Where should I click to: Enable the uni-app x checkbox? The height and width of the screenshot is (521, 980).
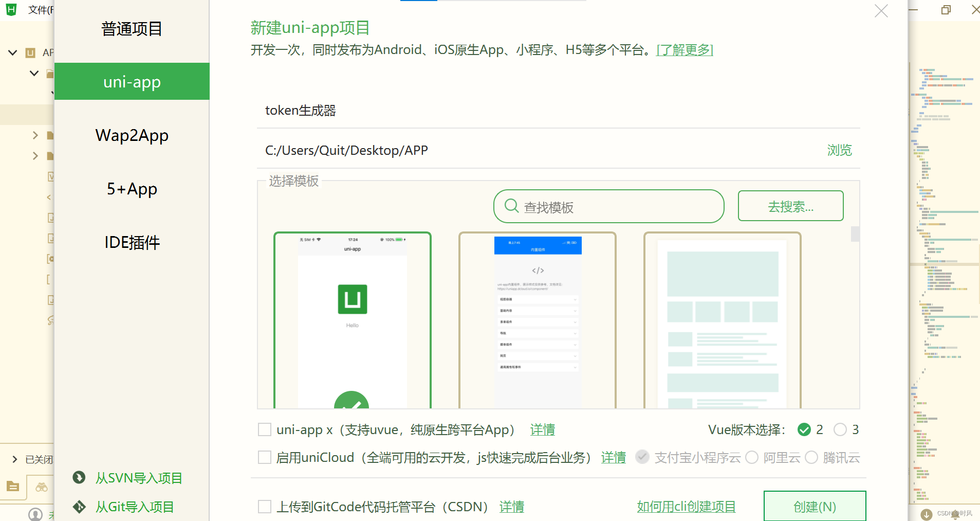coord(264,429)
